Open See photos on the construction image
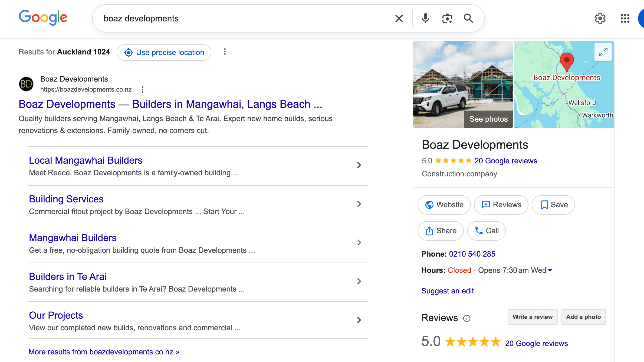Image resolution: width=644 pixels, height=362 pixels. (488, 119)
